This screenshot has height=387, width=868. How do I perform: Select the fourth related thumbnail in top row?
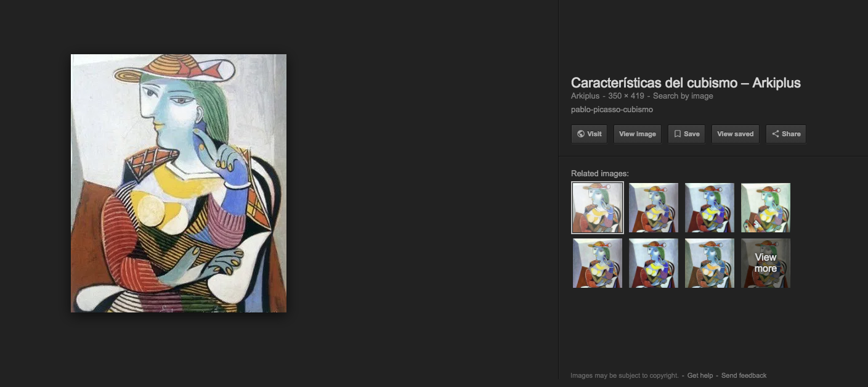click(766, 208)
